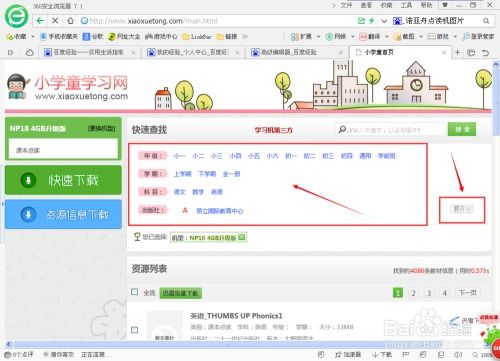Click the blue 资源信息下载 download icon
This screenshot has height=361, width=500.
[x=29, y=214]
